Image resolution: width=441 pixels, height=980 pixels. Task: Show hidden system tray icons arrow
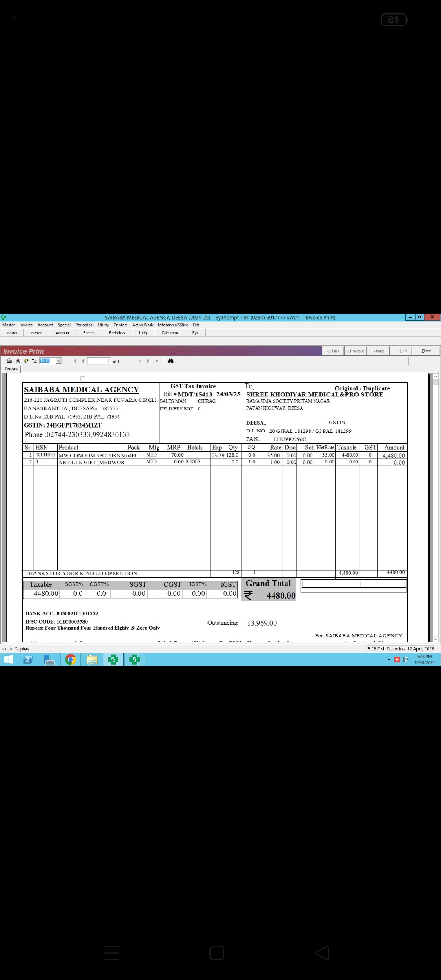389,659
